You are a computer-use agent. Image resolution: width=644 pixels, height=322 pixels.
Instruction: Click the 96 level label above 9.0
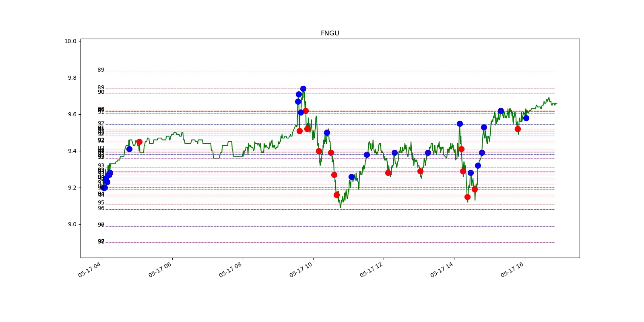click(x=101, y=208)
